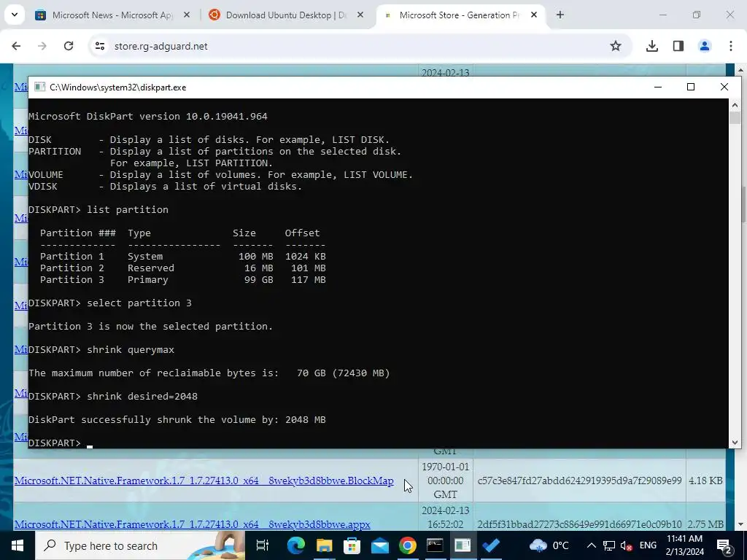Open the Windows Start menu

point(18,545)
